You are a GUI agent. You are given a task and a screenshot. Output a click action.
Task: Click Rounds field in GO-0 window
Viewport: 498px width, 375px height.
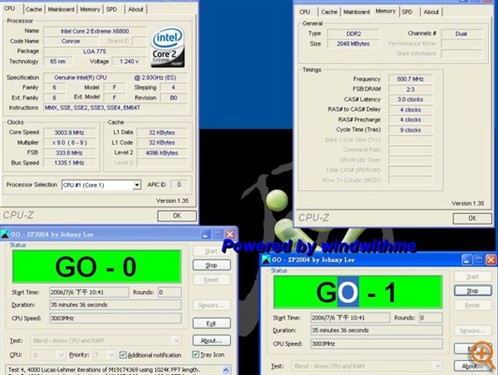169,292
